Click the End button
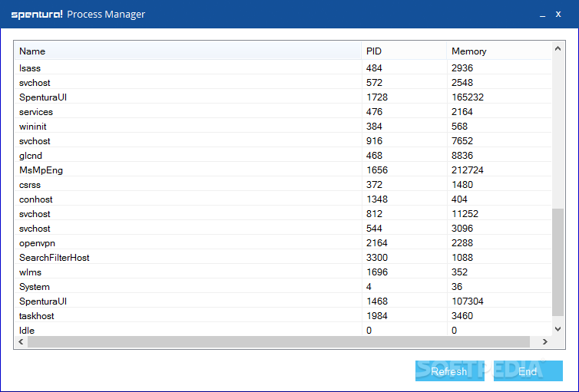The width and height of the screenshot is (579, 392). coord(528,371)
